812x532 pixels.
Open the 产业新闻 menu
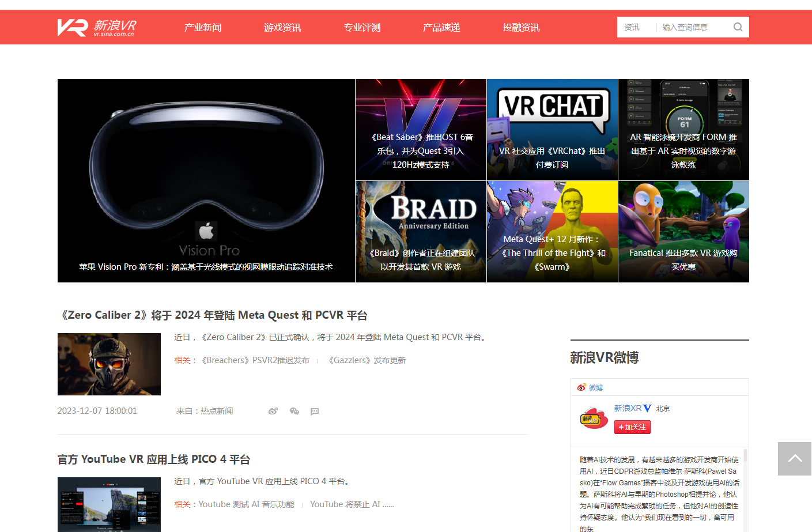[203, 27]
